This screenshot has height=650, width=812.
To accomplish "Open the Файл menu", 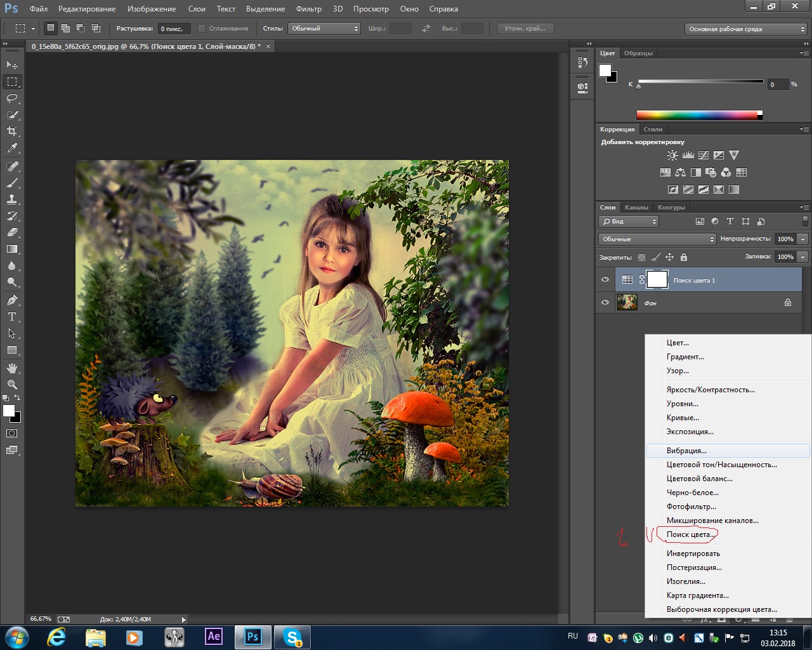I will 39,9.
